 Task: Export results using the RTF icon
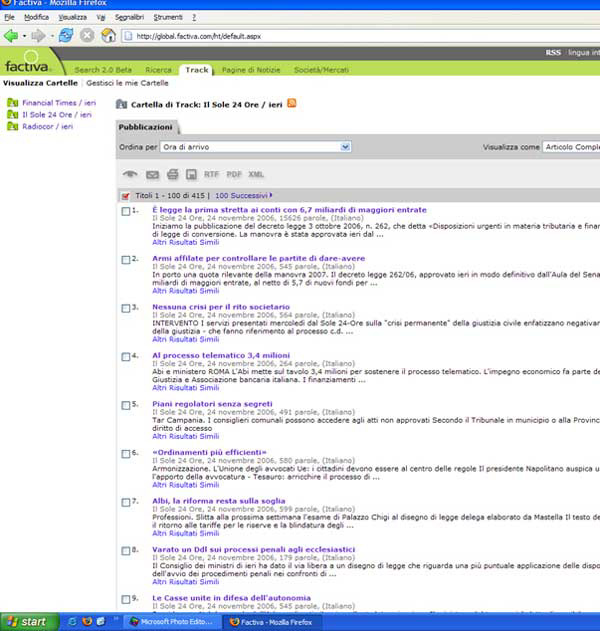[211, 174]
